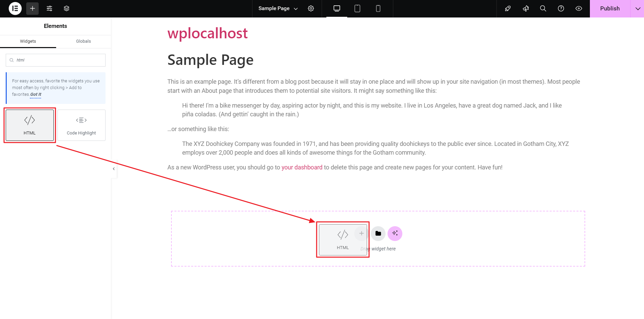644x319 pixels.
Task: Click the Add Element plus icon
Action: (32, 8)
